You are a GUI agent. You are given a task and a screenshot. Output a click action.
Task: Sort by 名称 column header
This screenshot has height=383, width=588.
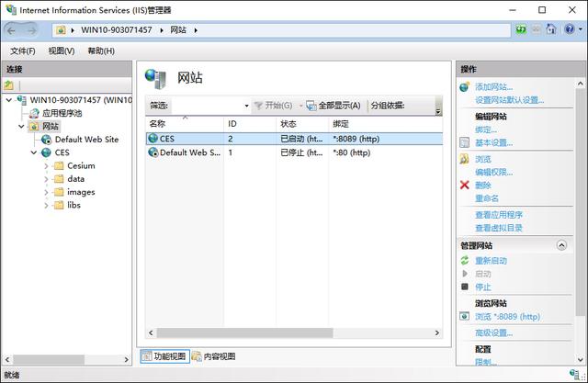pos(185,124)
